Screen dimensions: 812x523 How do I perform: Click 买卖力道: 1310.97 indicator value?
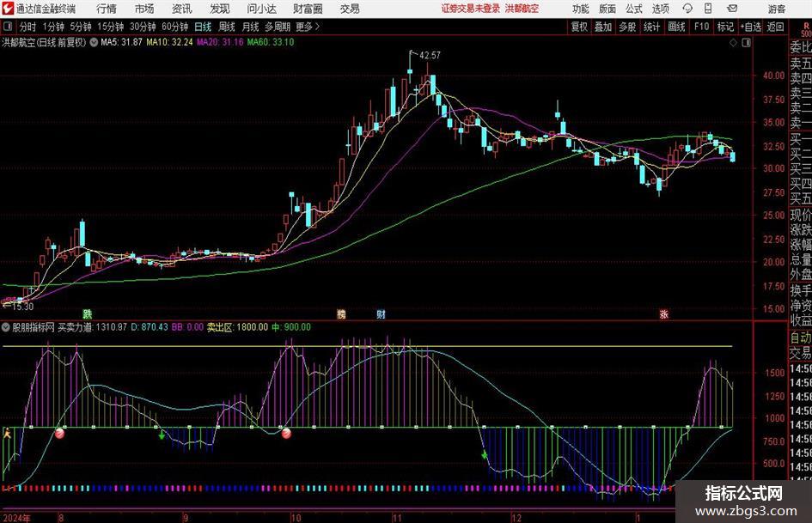tap(92, 327)
